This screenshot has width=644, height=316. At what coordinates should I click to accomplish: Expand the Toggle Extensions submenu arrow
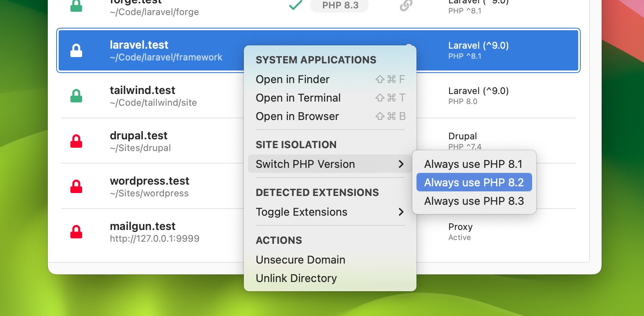coord(401,212)
